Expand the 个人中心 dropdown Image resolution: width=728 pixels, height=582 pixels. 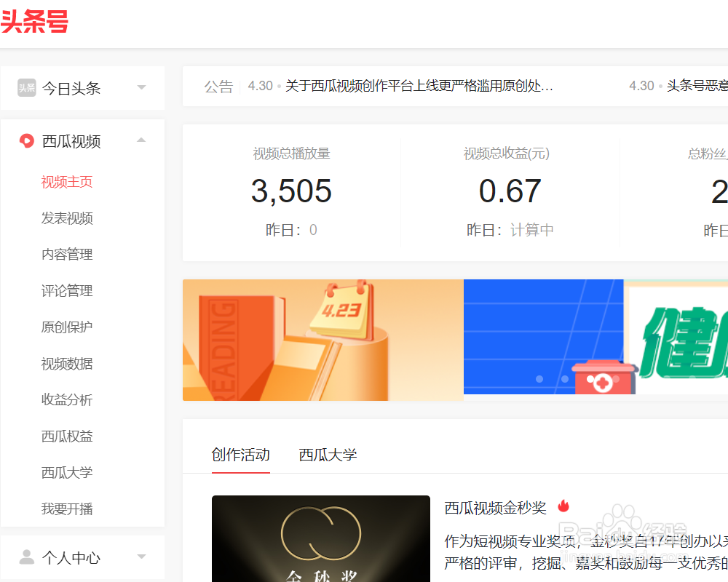tap(141, 557)
